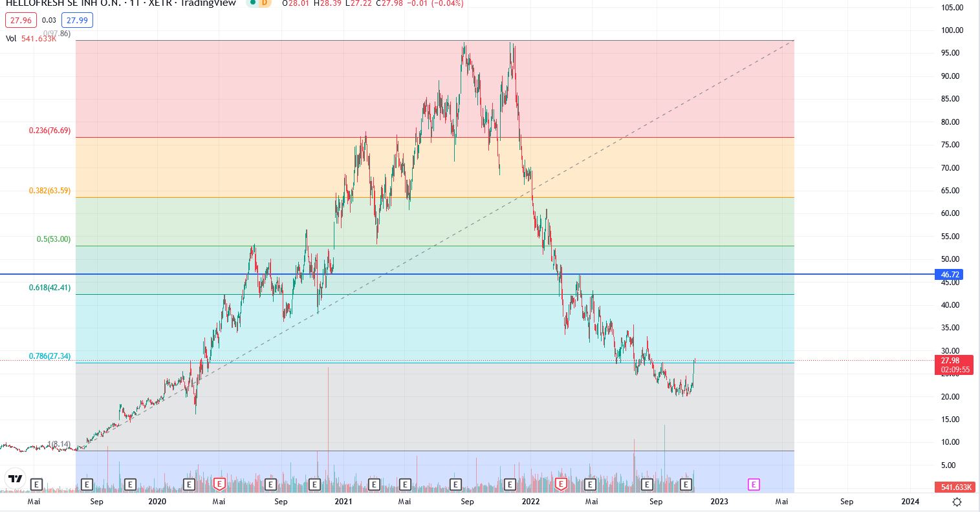Select the 0.236(76.69) Fibonacci level label
Viewport: 980px width, 512px height.
(50, 131)
